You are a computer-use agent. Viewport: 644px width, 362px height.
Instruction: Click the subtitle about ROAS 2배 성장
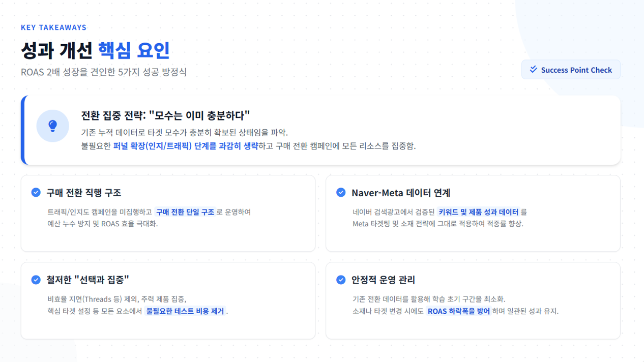104,72
